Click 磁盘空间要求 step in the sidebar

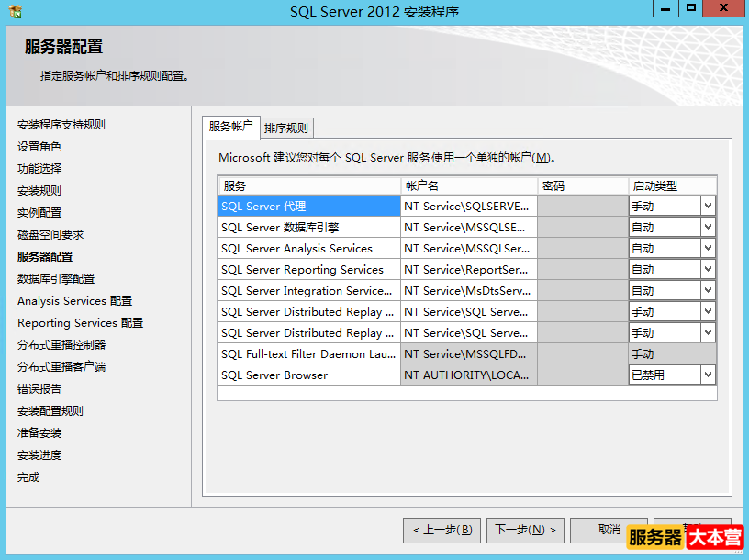click(50, 235)
